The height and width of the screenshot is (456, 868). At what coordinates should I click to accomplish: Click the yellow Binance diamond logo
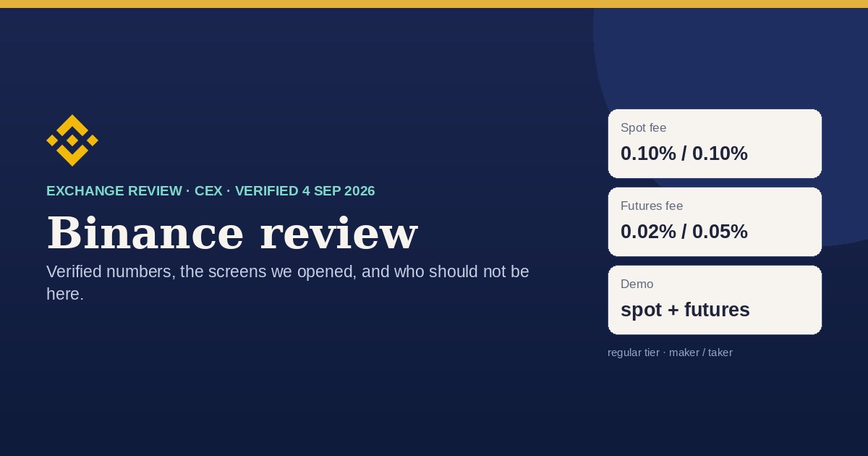[x=72, y=140]
